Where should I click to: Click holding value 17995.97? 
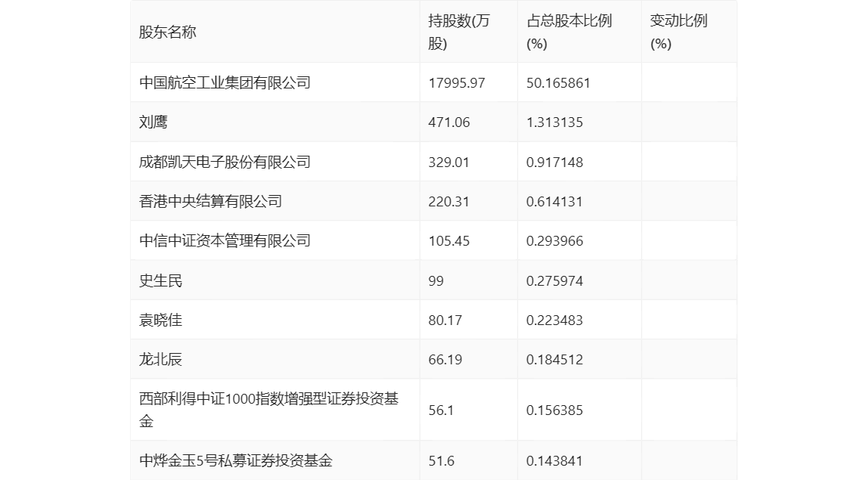click(x=457, y=83)
